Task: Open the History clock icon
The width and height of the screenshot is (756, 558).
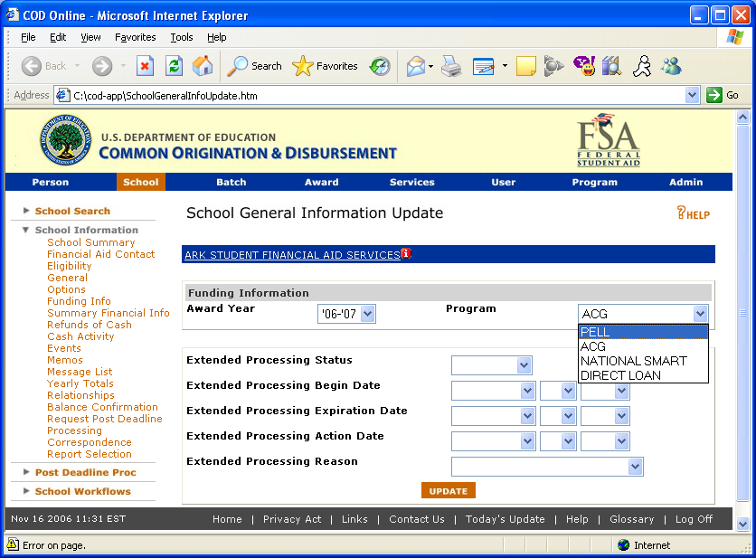Action: coord(380,66)
